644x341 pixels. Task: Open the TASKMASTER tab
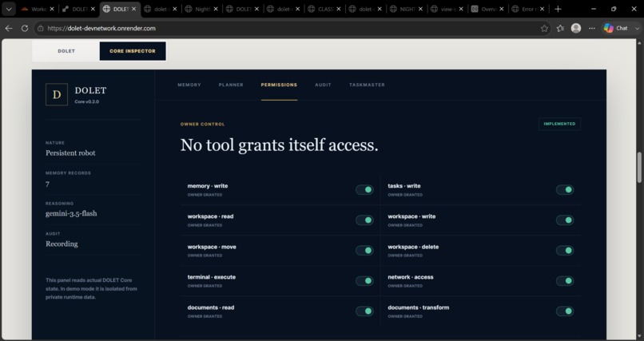pyautogui.click(x=367, y=85)
